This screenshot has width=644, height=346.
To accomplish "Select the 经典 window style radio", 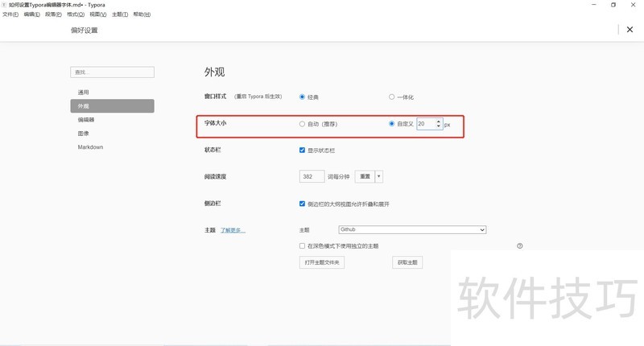I will click(302, 97).
